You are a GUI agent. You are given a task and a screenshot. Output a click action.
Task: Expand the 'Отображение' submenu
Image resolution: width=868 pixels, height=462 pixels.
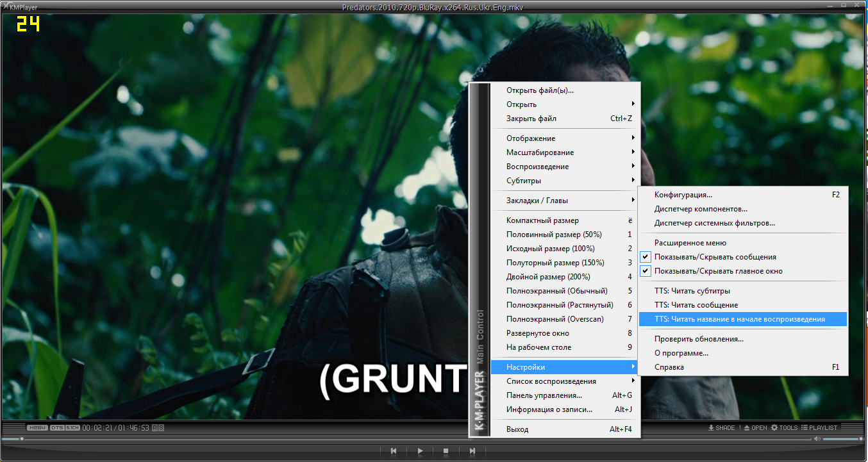[565, 138]
